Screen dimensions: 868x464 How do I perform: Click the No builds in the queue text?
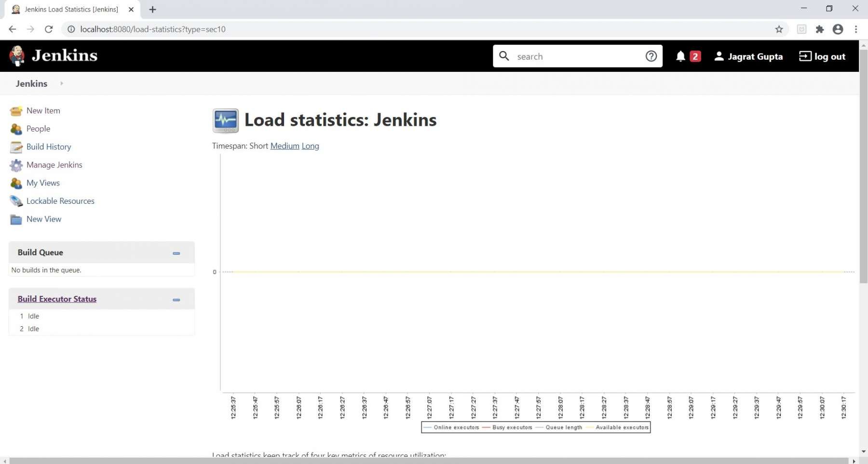tap(46, 270)
